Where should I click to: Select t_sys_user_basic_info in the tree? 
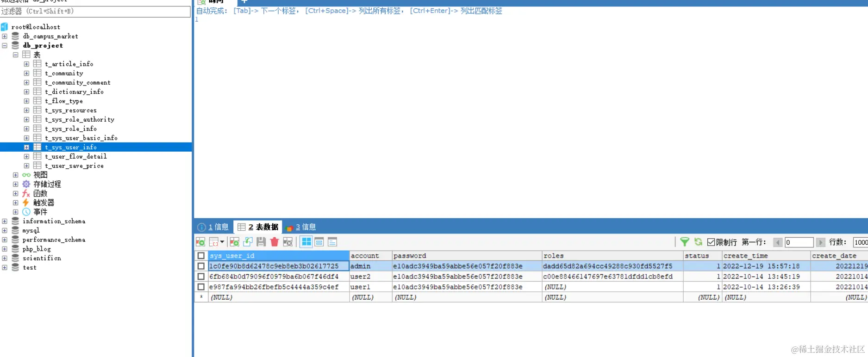click(81, 138)
